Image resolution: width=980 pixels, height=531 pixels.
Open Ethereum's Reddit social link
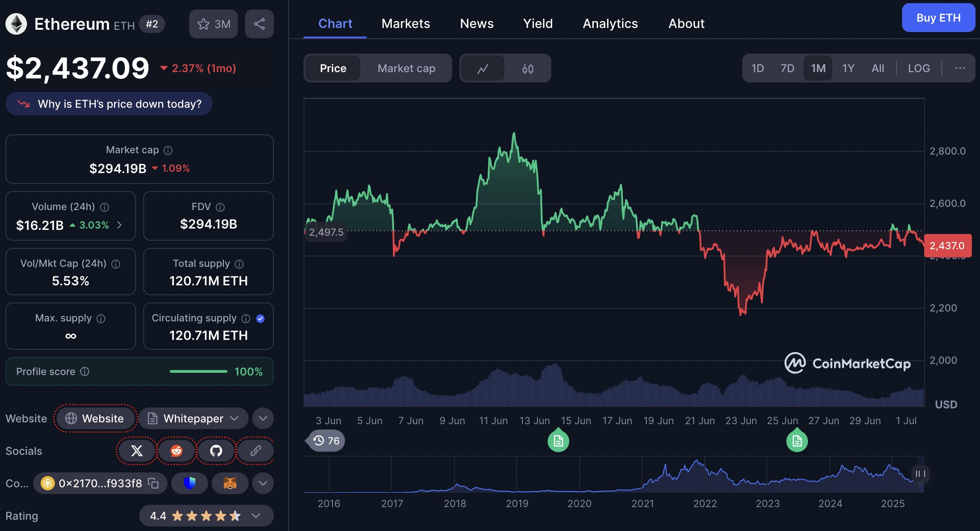177,450
